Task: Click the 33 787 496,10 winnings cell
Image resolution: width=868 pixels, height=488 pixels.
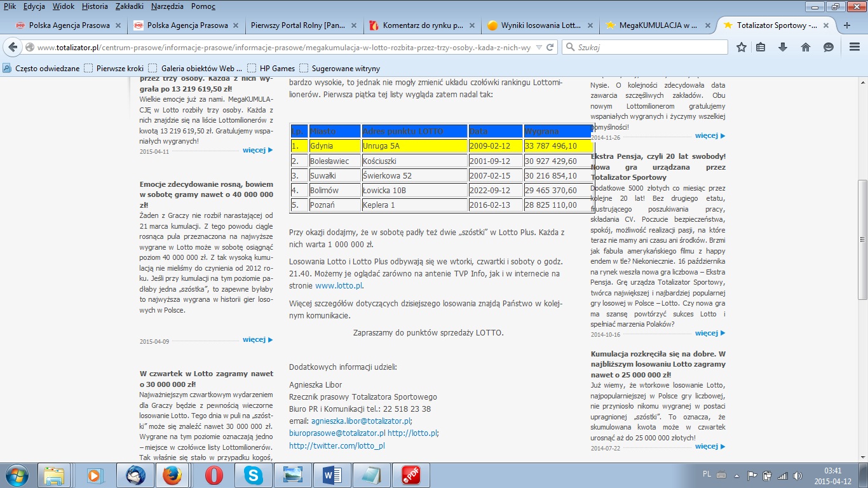Action: [558, 146]
